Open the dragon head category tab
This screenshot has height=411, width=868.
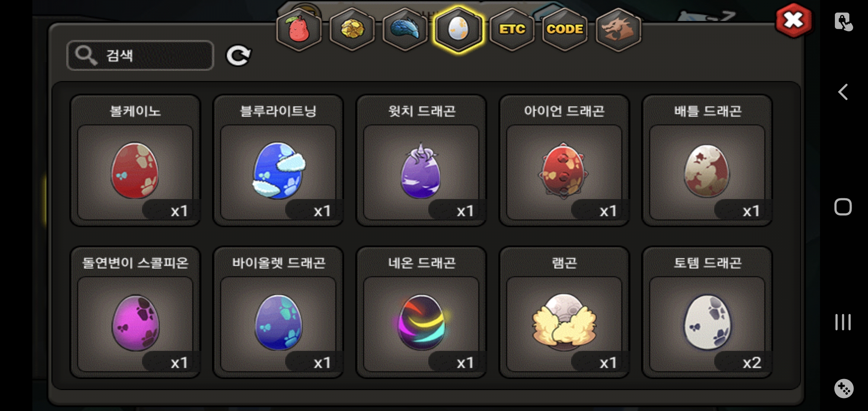click(x=618, y=29)
